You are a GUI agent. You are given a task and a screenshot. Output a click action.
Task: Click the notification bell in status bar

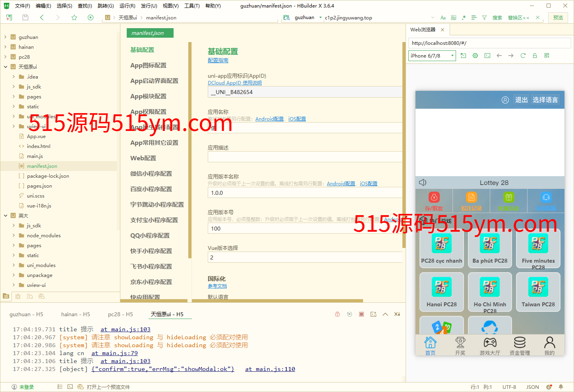(561, 387)
